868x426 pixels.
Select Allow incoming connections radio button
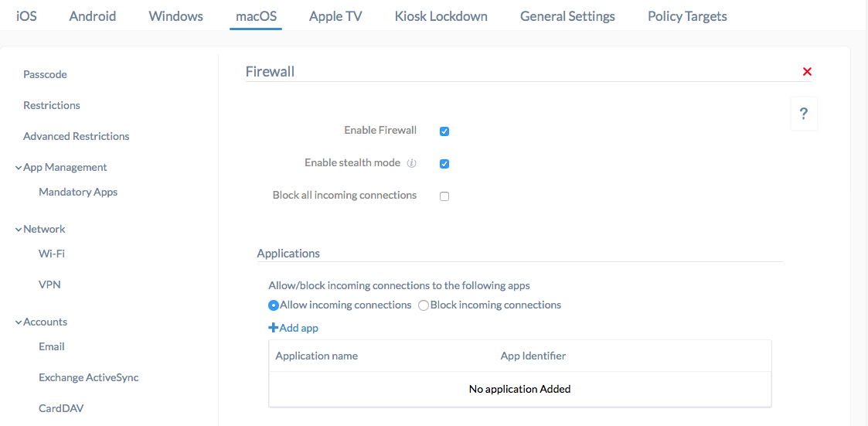click(x=274, y=305)
